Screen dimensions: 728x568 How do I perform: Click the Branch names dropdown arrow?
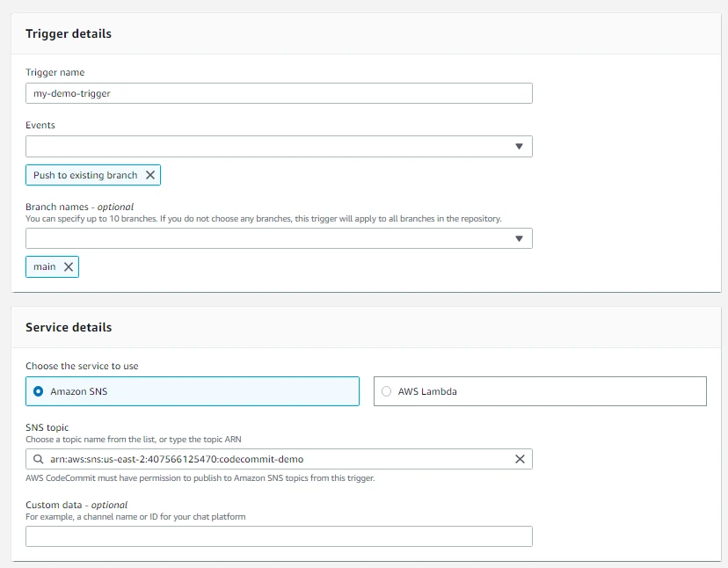pyautogui.click(x=519, y=238)
